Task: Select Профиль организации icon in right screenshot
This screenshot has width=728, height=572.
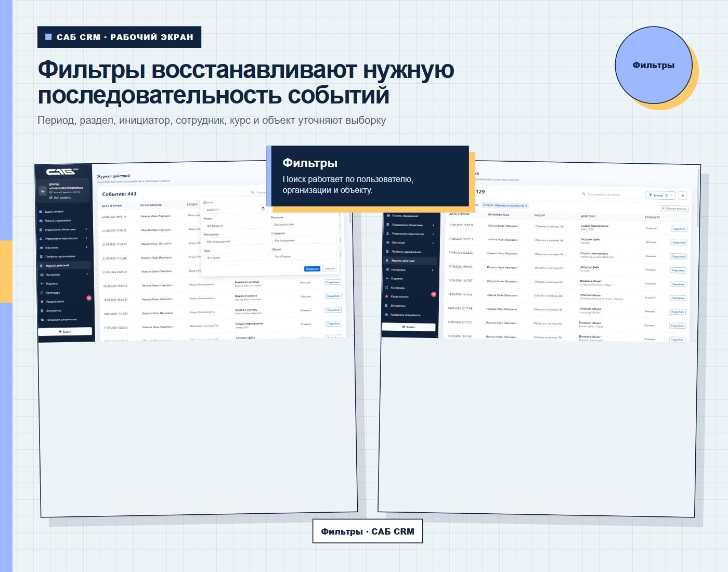Action: [387, 252]
